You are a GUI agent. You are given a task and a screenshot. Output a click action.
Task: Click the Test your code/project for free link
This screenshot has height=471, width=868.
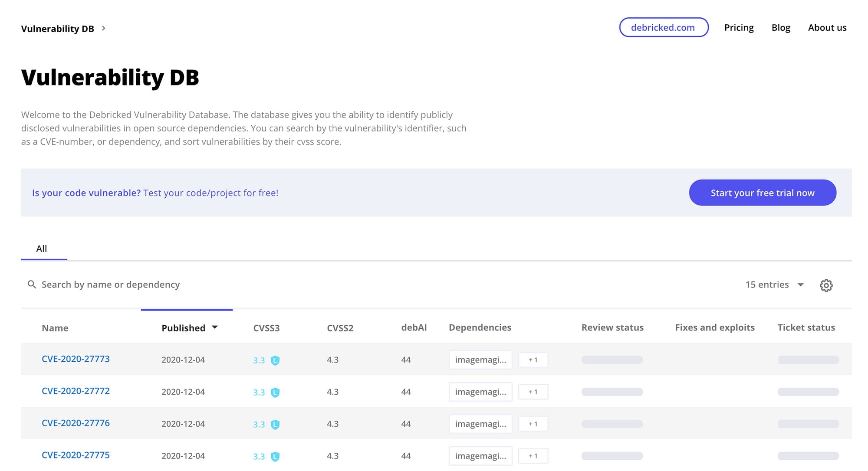[x=210, y=192]
